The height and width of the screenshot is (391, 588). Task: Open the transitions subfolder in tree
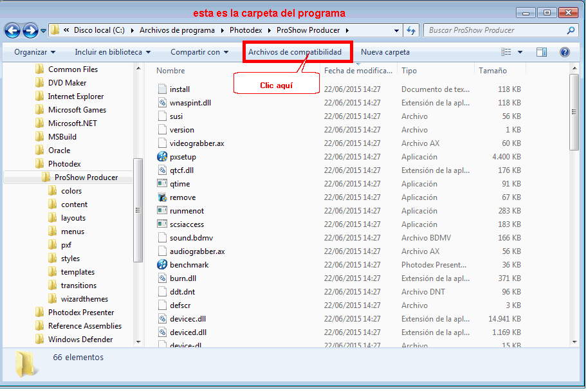73,286
